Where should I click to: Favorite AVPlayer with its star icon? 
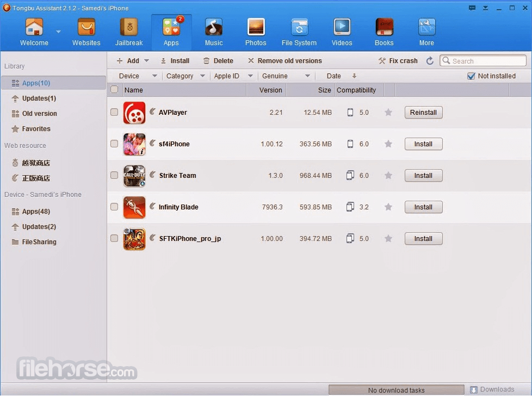[x=388, y=112]
